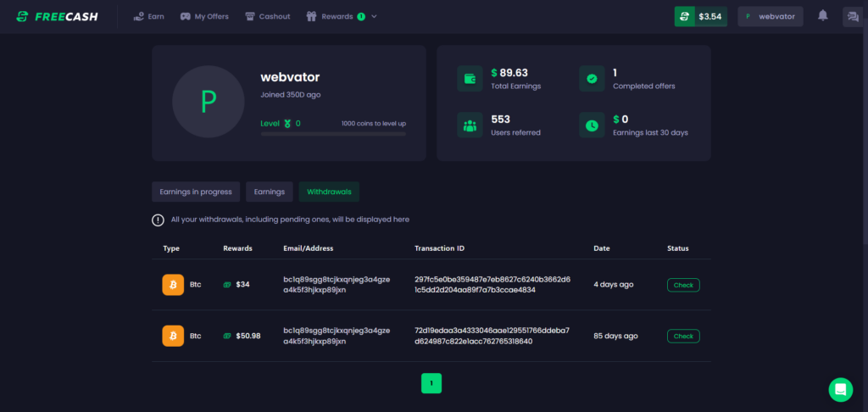Open the webvator account button
Image resolution: width=868 pixels, height=412 pixels.
click(771, 17)
